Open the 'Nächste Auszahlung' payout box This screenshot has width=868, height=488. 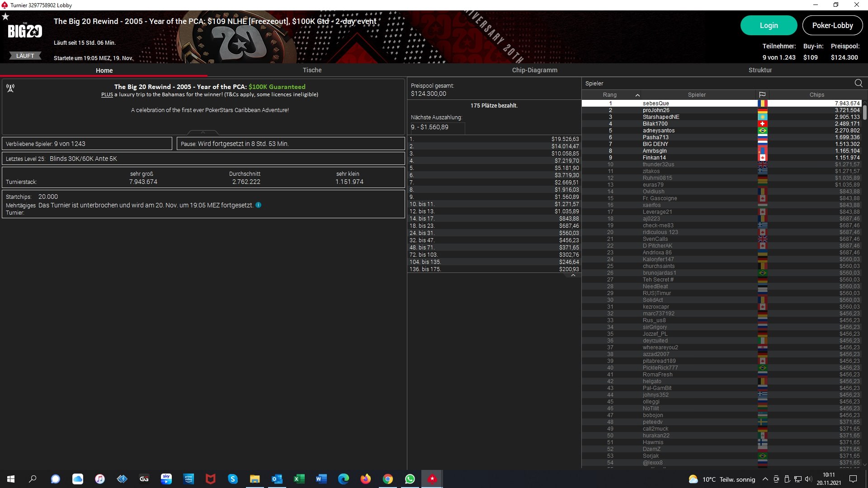coord(437,127)
